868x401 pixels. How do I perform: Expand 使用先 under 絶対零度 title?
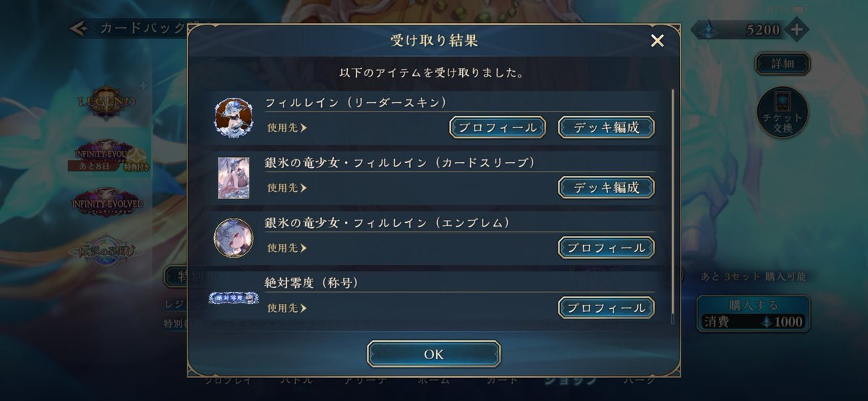pyautogui.click(x=287, y=308)
